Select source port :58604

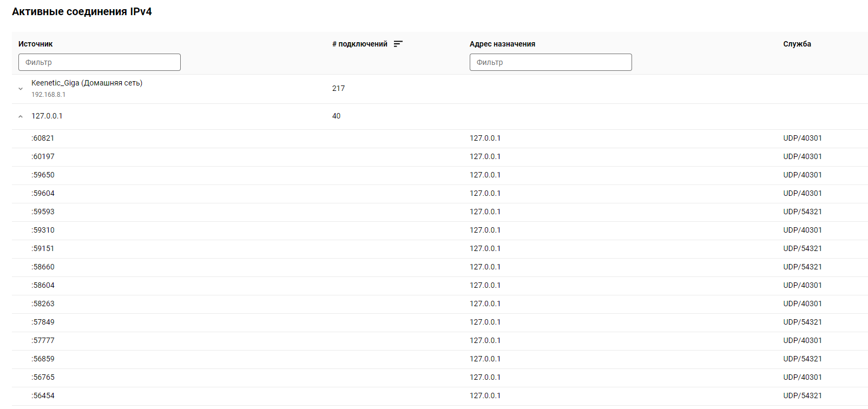[x=43, y=285]
